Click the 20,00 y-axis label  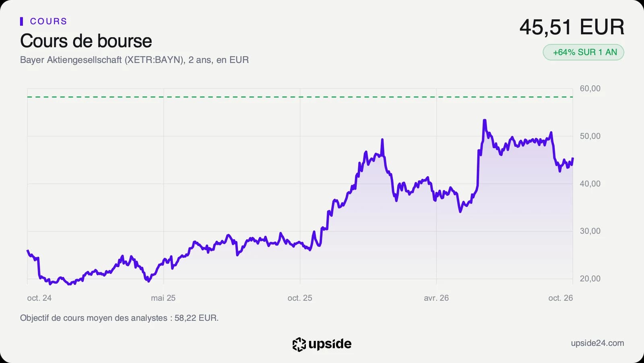(590, 279)
